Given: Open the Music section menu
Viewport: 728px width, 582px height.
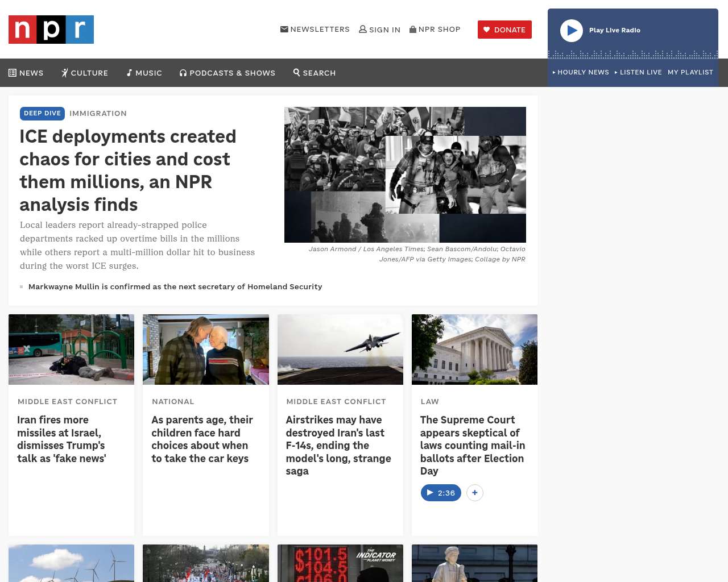Looking at the screenshot, I should (x=144, y=73).
